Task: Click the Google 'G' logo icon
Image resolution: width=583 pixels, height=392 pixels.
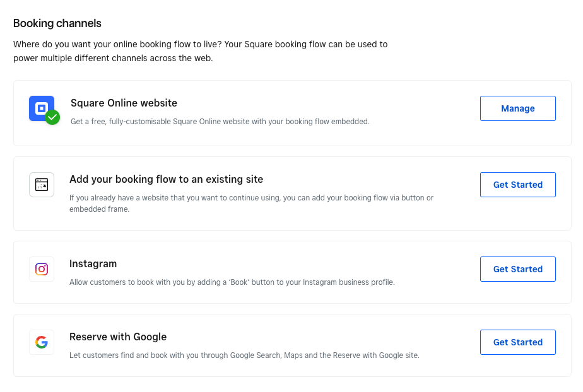Action: 42,342
